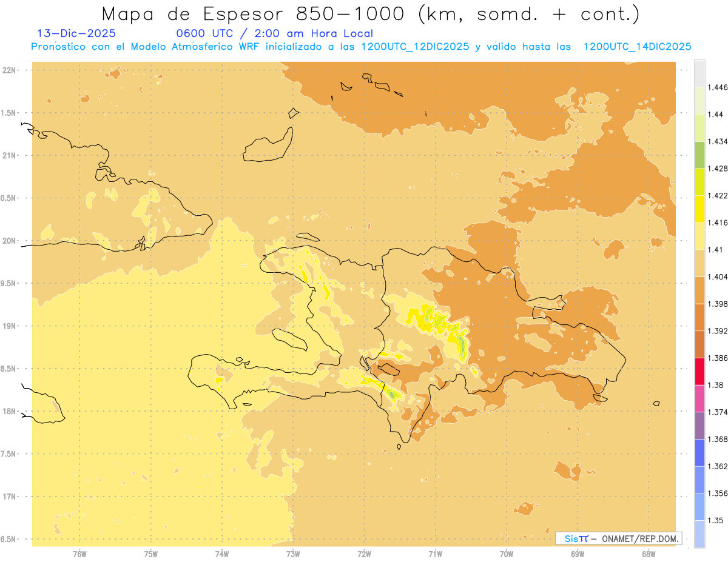
Task: Click the 21N latitude label
Action: coord(9,155)
